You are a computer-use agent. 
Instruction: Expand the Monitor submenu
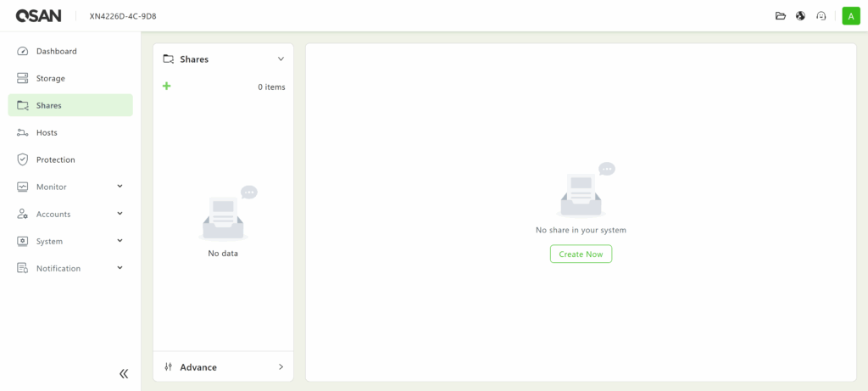coord(120,187)
